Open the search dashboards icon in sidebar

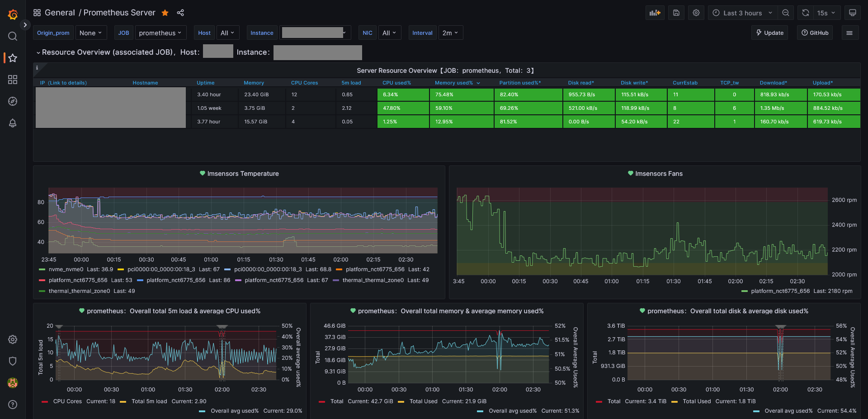[13, 36]
